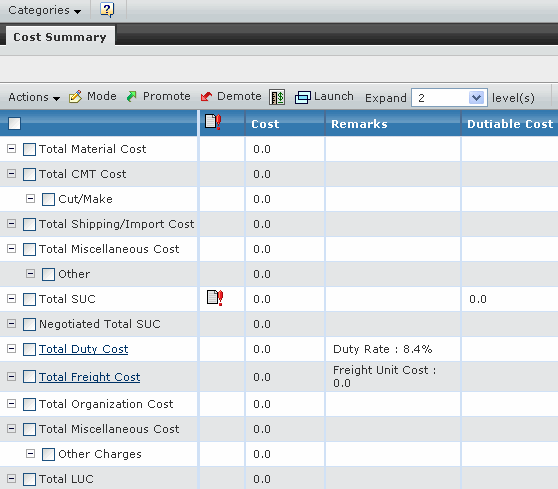Viewport: 558px width, 489px height.
Task: Open the Actions dropdown menu
Action: click(x=34, y=97)
